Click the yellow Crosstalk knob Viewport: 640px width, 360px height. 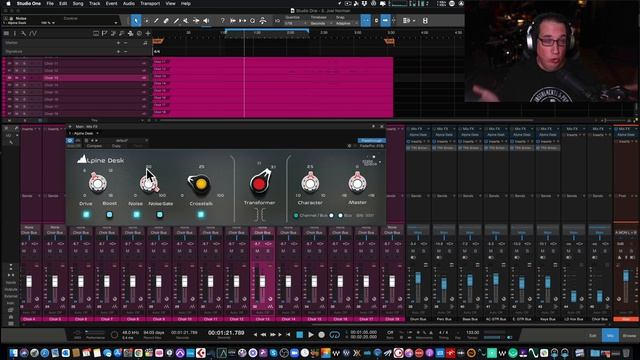click(x=200, y=184)
